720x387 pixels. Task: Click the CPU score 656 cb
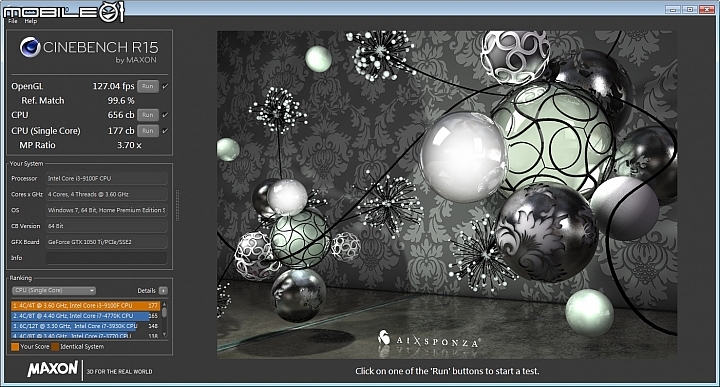pyautogui.click(x=121, y=115)
